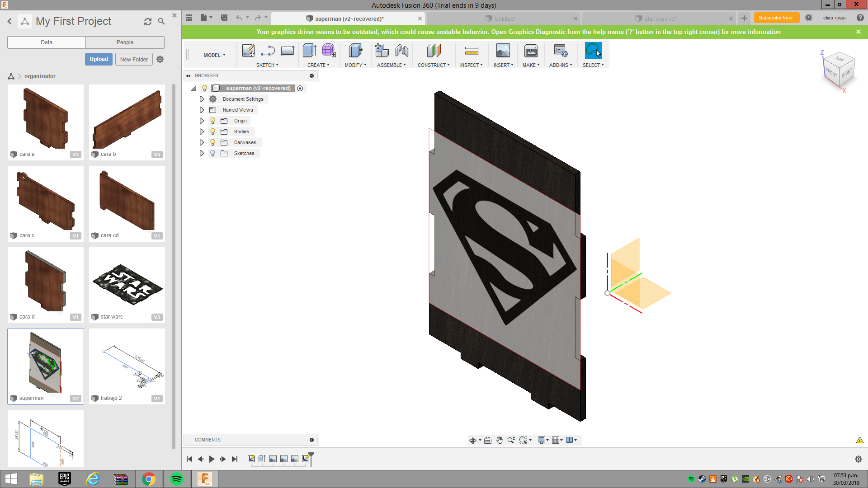
Task: Expand the Sketches folder in browser
Action: (x=202, y=153)
